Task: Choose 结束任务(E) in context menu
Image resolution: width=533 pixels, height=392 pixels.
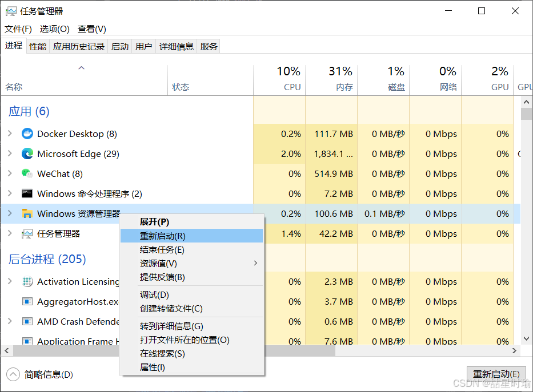Action: [x=192, y=250]
